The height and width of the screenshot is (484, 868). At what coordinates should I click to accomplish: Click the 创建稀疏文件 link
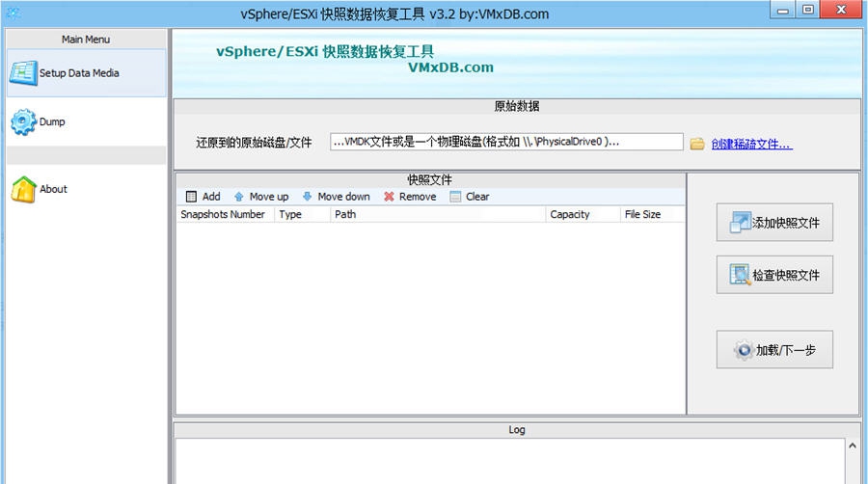click(x=751, y=145)
